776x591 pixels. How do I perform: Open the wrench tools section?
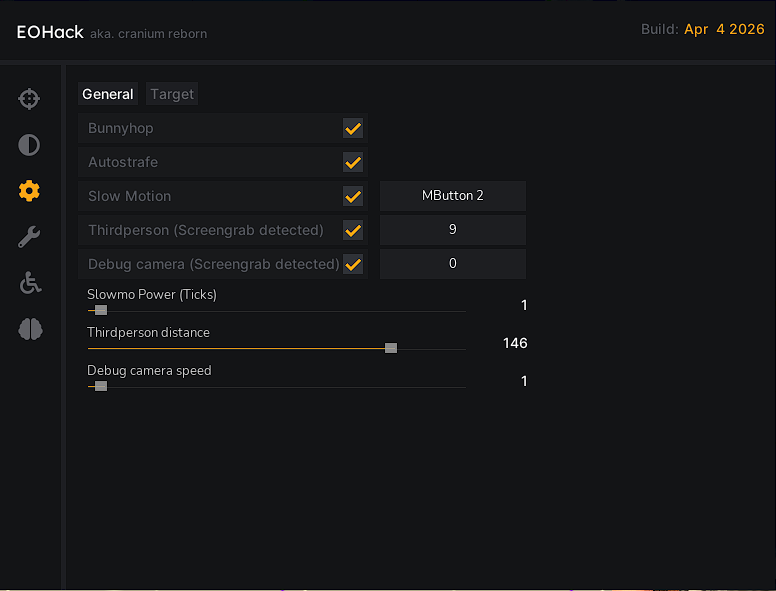click(29, 237)
